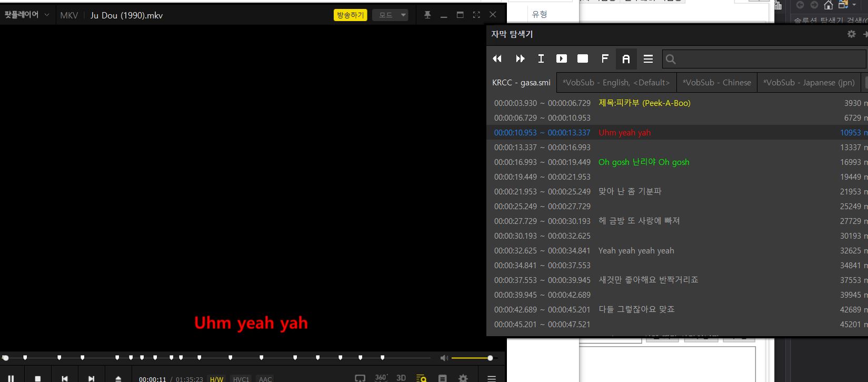
Task: Select the text cursor I icon
Action: 541,58
